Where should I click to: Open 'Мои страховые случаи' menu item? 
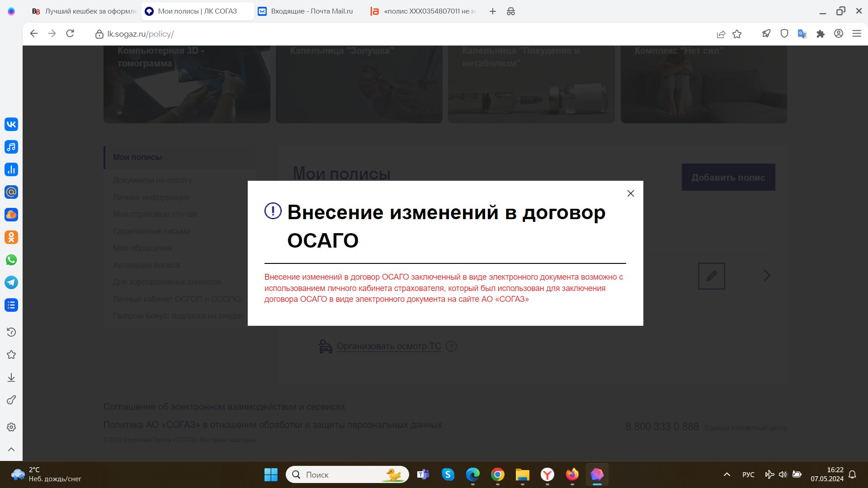tap(155, 214)
